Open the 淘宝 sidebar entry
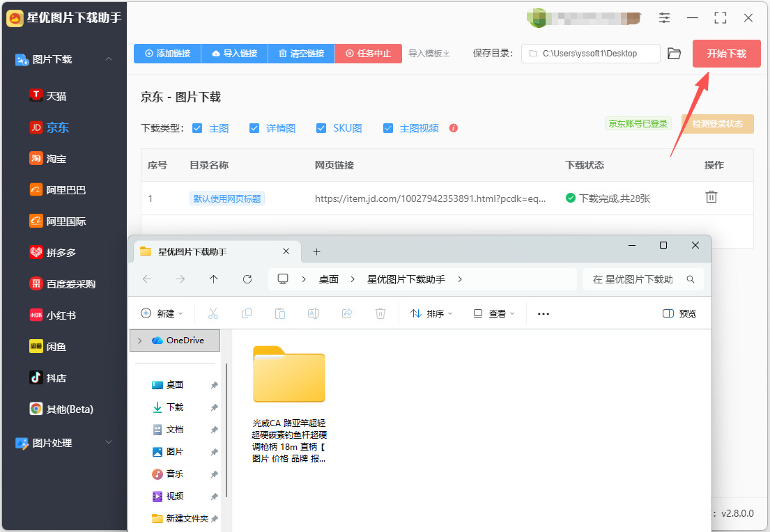Screen dimensions: 770x532 click(x=48, y=159)
